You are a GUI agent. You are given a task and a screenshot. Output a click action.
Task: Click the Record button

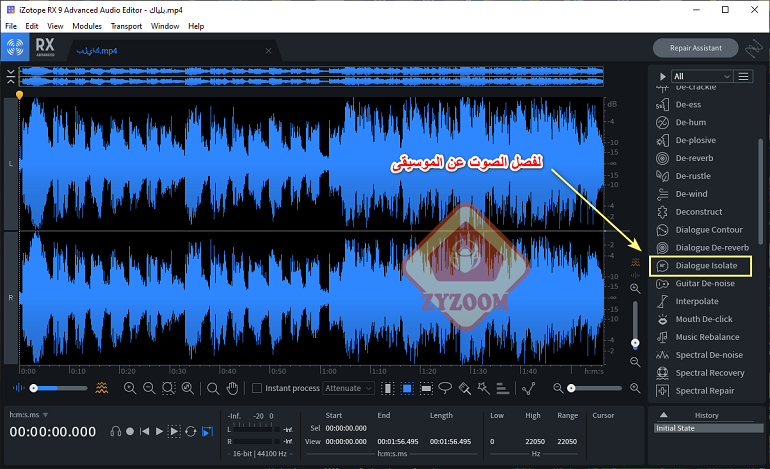(x=130, y=431)
